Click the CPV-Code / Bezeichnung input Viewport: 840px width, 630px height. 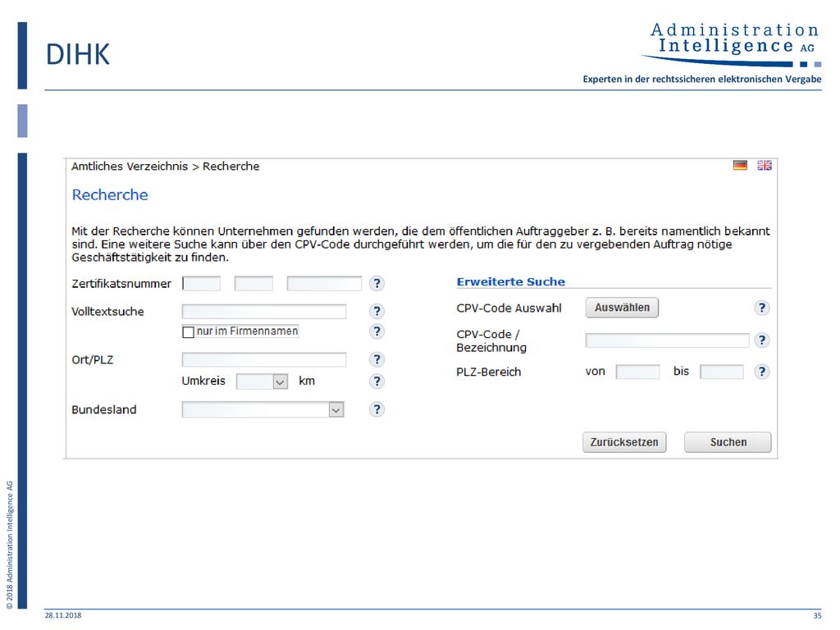(667, 340)
